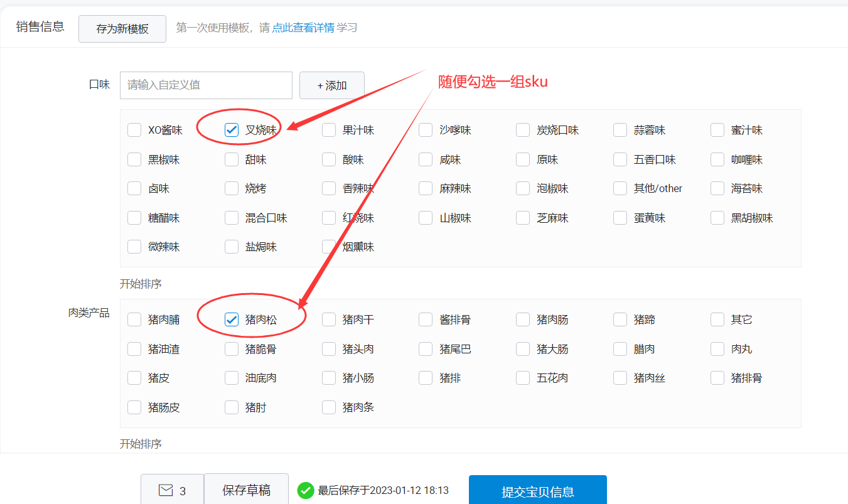Image resolution: width=848 pixels, height=504 pixels.
Task: Open the 点此查看详情 link
Action: coord(303,28)
